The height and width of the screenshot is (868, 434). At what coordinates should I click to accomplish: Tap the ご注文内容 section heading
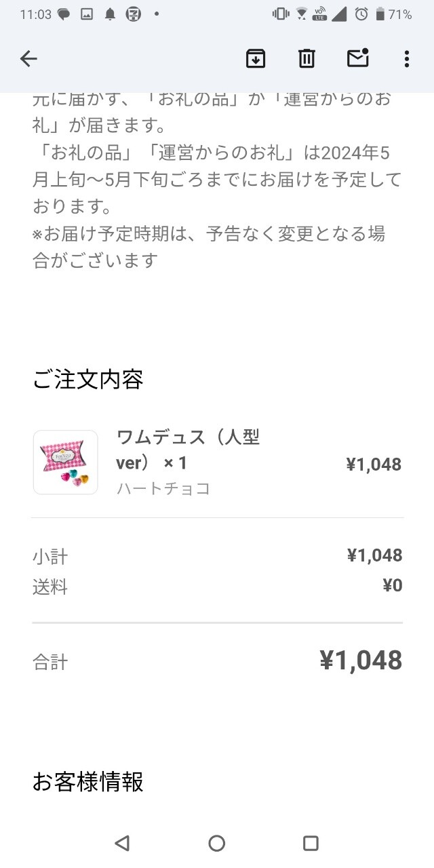pyautogui.click(x=88, y=380)
